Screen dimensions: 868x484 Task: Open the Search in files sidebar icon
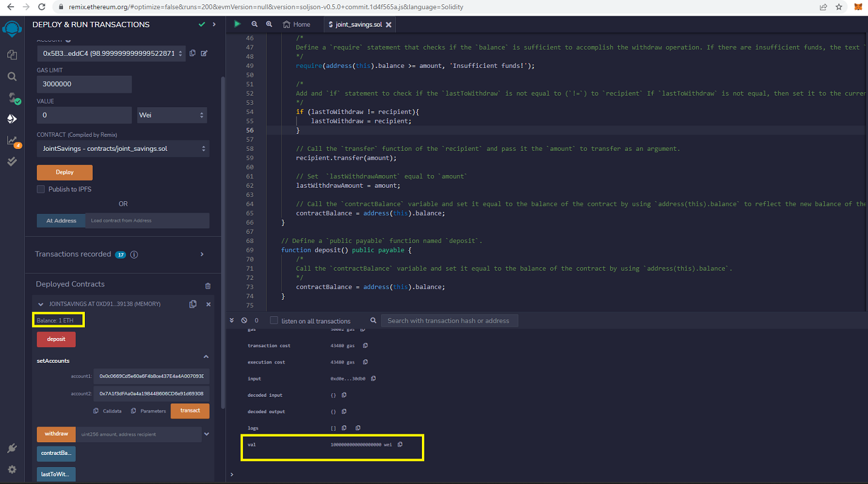pos(12,76)
